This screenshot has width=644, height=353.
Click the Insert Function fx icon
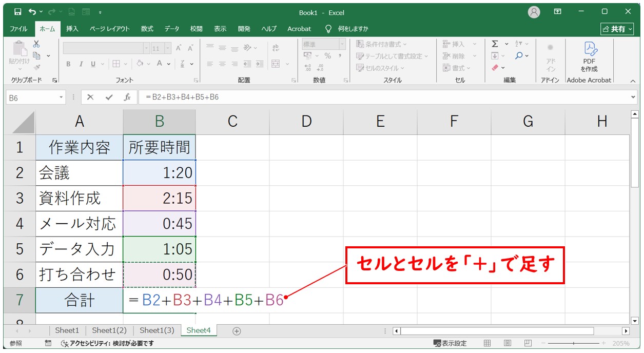pyautogui.click(x=127, y=97)
